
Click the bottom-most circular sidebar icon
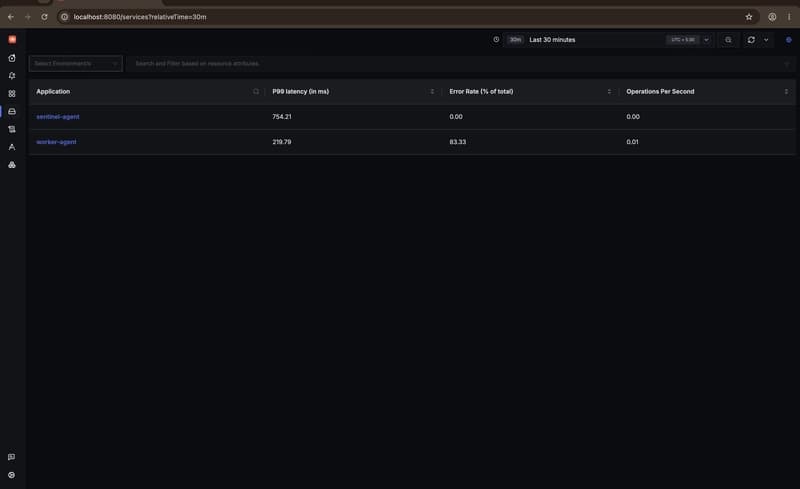(11, 475)
